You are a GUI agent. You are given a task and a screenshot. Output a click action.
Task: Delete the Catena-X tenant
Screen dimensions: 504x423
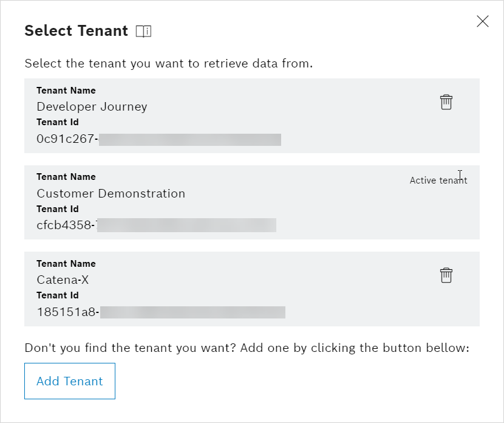[446, 275]
